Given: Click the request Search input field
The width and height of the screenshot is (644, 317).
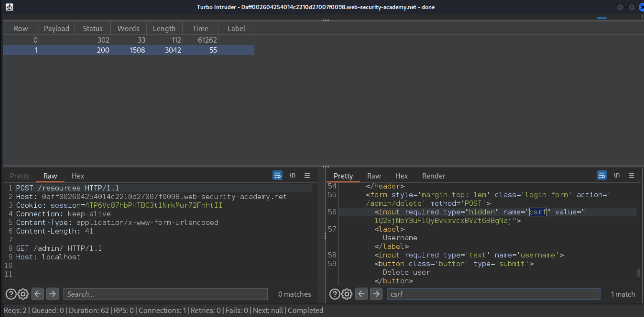Looking at the screenshot, I should tap(166, 294).
